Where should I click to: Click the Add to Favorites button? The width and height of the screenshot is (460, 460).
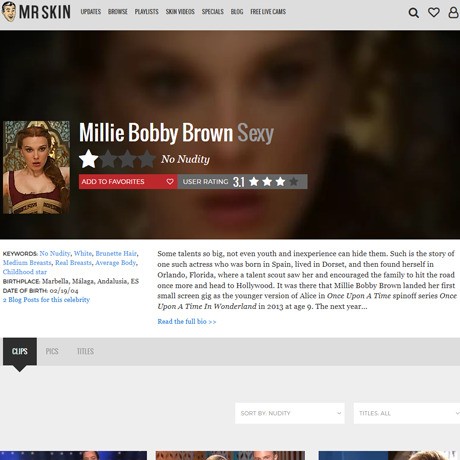tap(128, 182)
